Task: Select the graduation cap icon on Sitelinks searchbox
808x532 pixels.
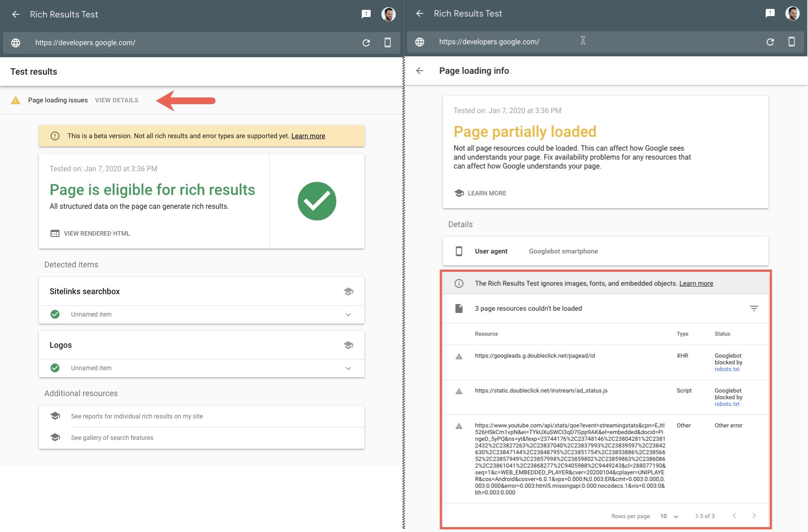Action: coord(349,291)
